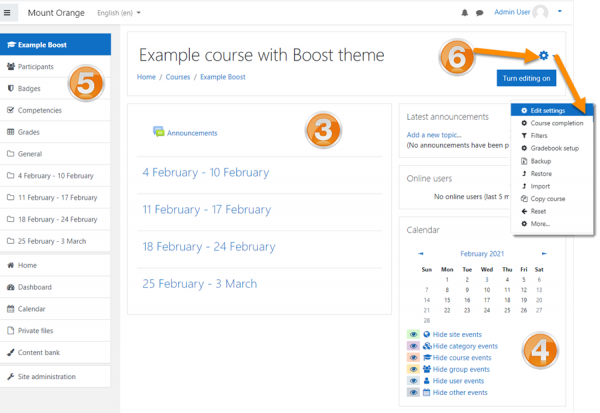Open More... in the settings menu
This screenshot has height=413, width=600.
pos(540,224)
